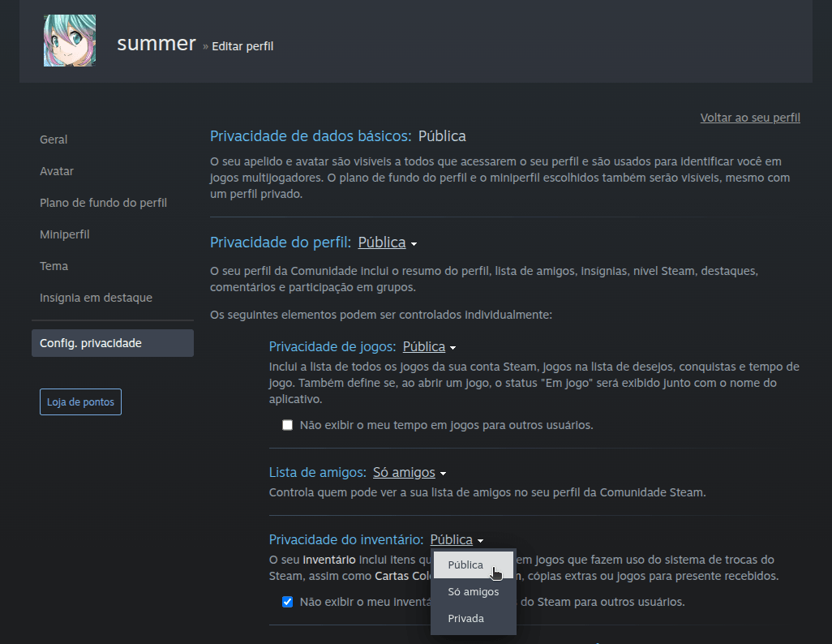Open the Miniperfil settings section

tap(64, 234)
